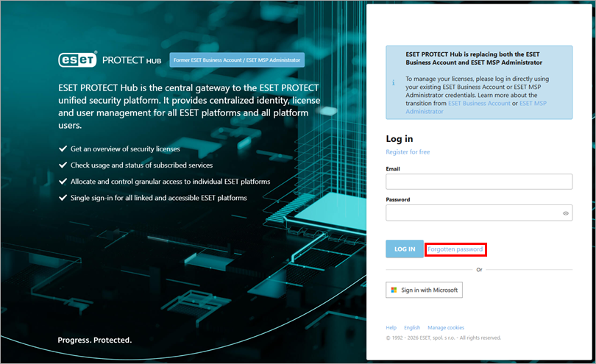Click checkmark beside Single sign-in line
This screenshot has height=364, width=596.
click(63, 198)
